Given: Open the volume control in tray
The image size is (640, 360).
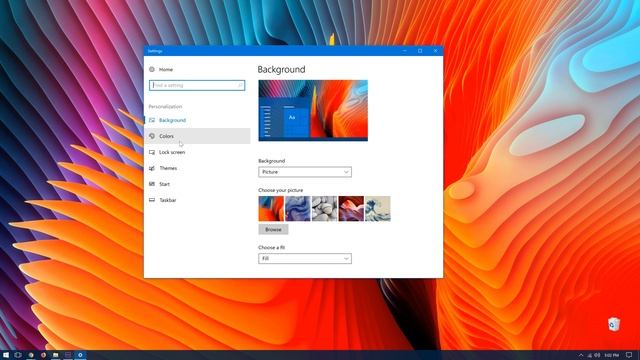Looking at the screenshot, I should click(597, 355).
